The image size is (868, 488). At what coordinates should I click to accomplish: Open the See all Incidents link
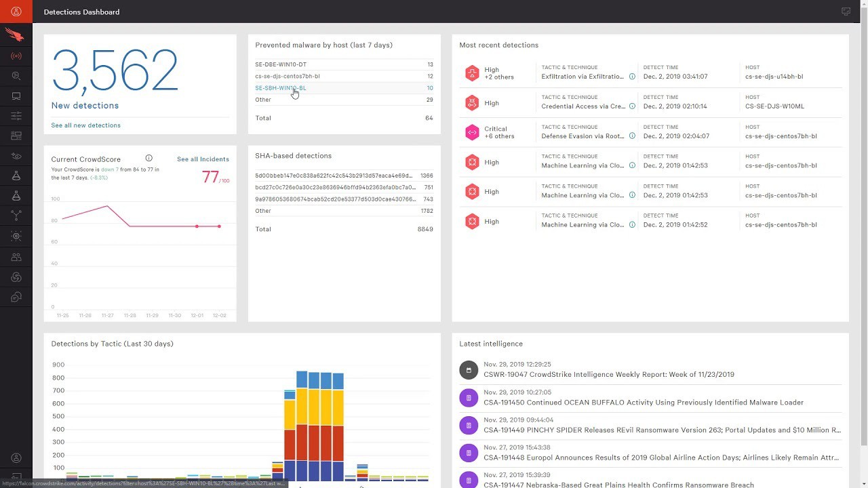click(203, 159)
